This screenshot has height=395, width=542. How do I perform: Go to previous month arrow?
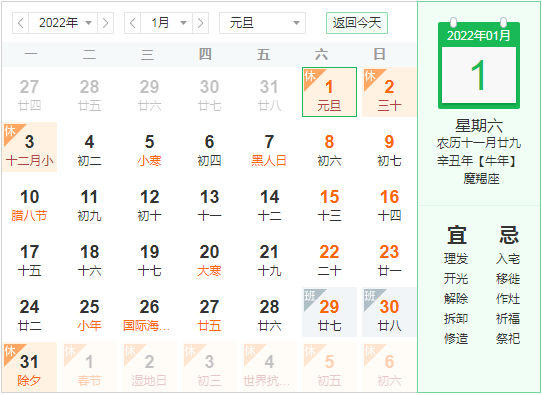click(x=132, y=23)
